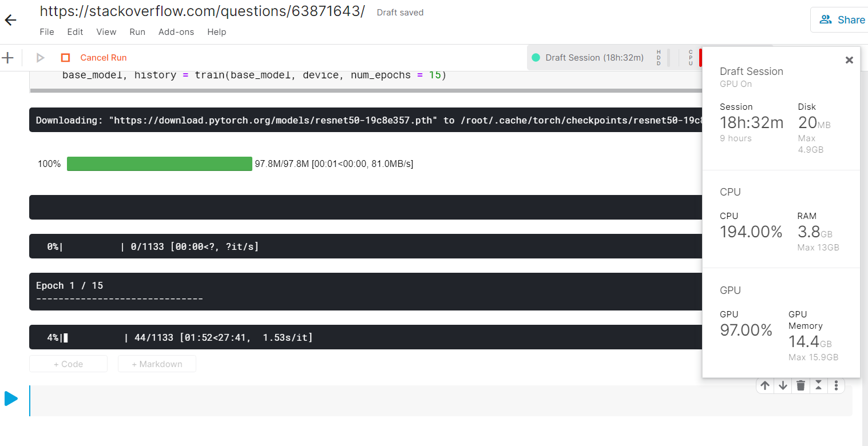The width and height of the screenshot is (868, 446).
Task: Open the View menu
Action: 106,32
